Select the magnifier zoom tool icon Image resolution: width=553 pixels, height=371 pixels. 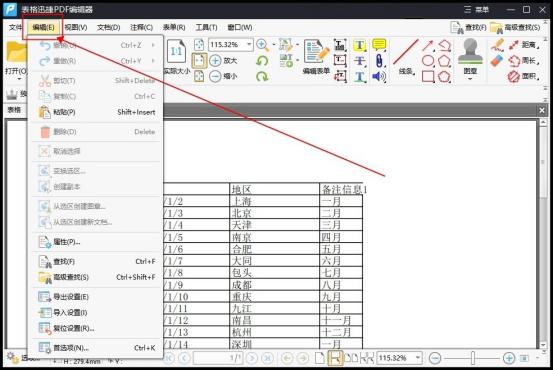[262, 45]
